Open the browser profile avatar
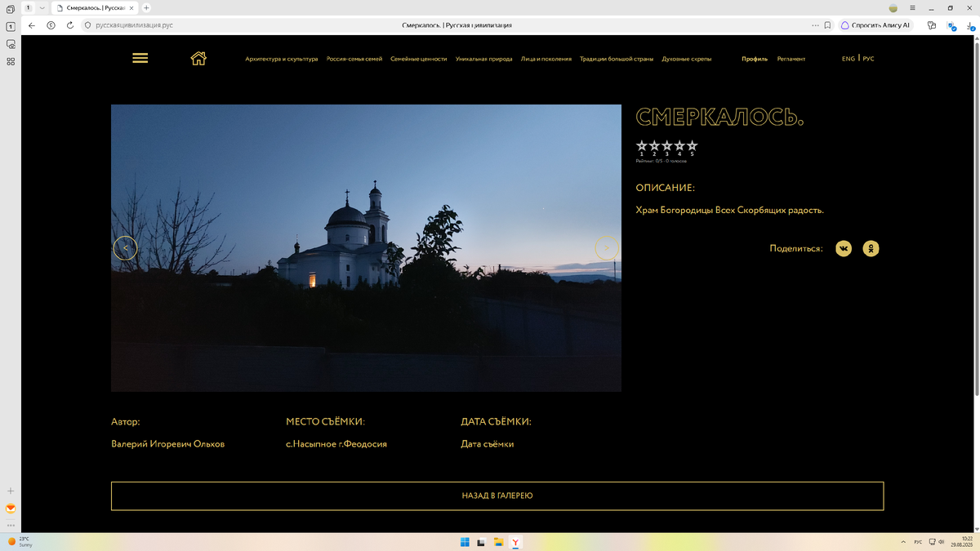 [x=893, y=7]
